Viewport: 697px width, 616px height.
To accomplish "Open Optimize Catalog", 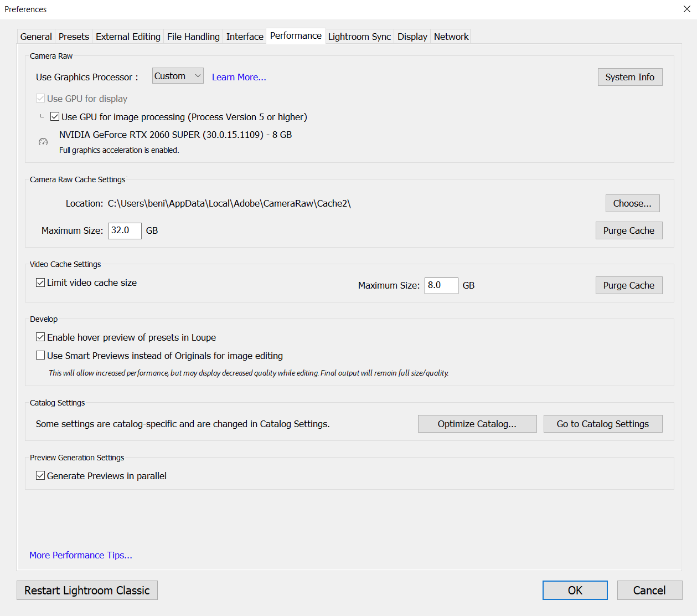I will [x=477, y=423].
